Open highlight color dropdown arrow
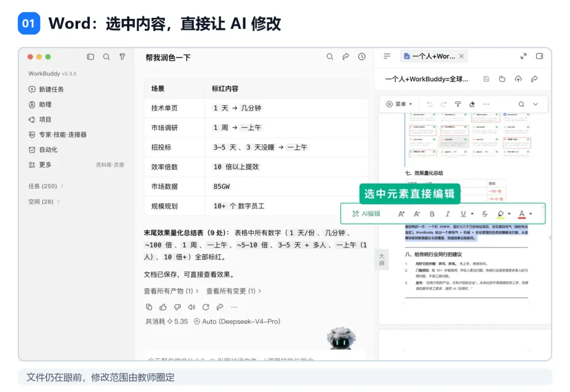 click(509, 214)
